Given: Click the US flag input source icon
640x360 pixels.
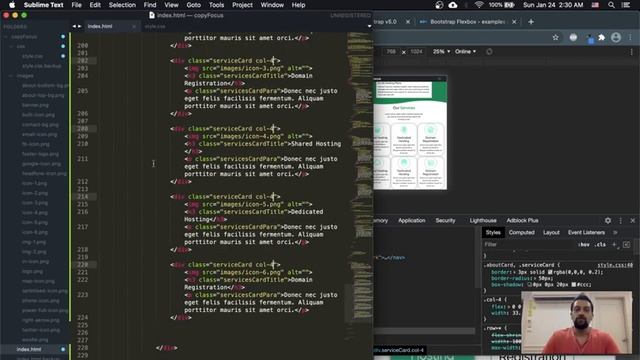Looking at the screenshot, I should pos(595,5).
